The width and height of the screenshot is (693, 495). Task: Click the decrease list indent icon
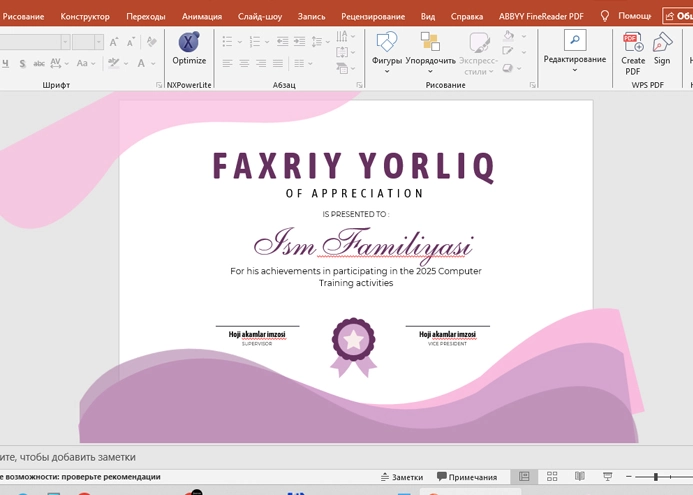tap(282, 42)
